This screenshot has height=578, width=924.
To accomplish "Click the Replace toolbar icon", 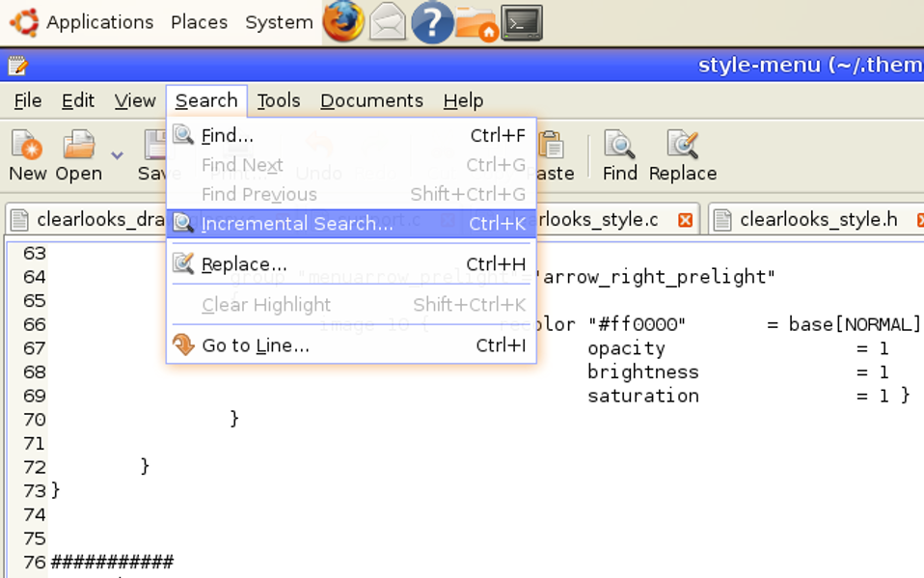I will tap(682, 147).
